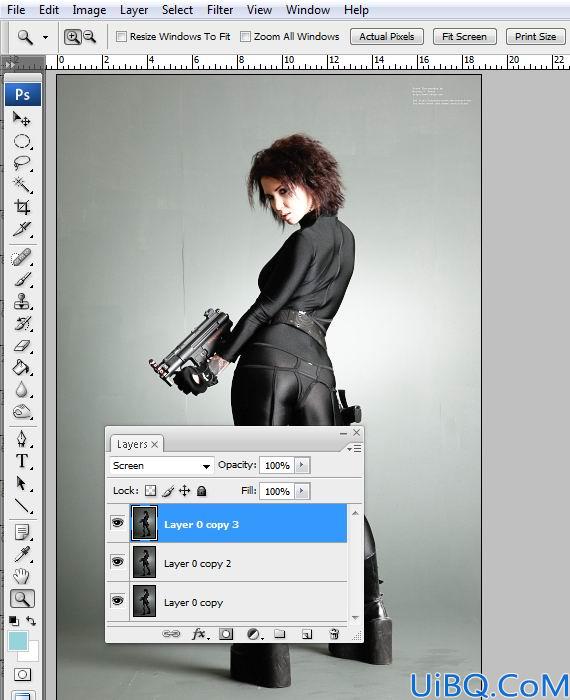570x700 pixels.
Task: Click the Fit Screen button
Action: (x=465, y=37)
